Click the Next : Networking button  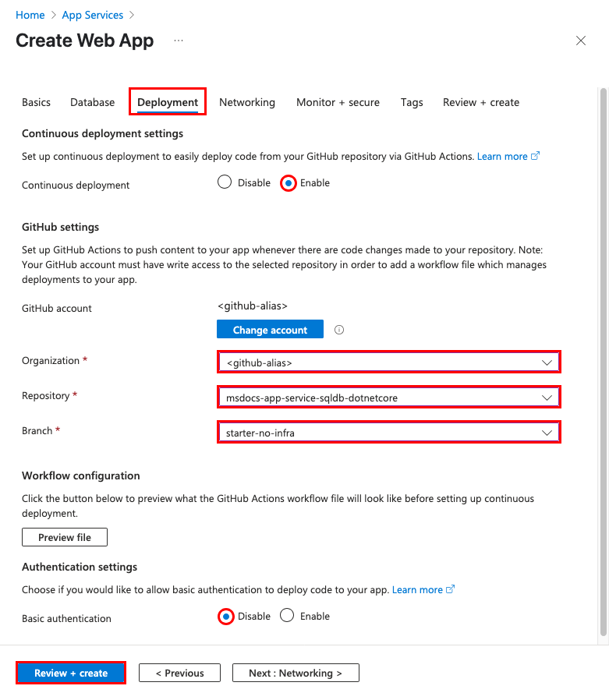(x=296, y=672)
